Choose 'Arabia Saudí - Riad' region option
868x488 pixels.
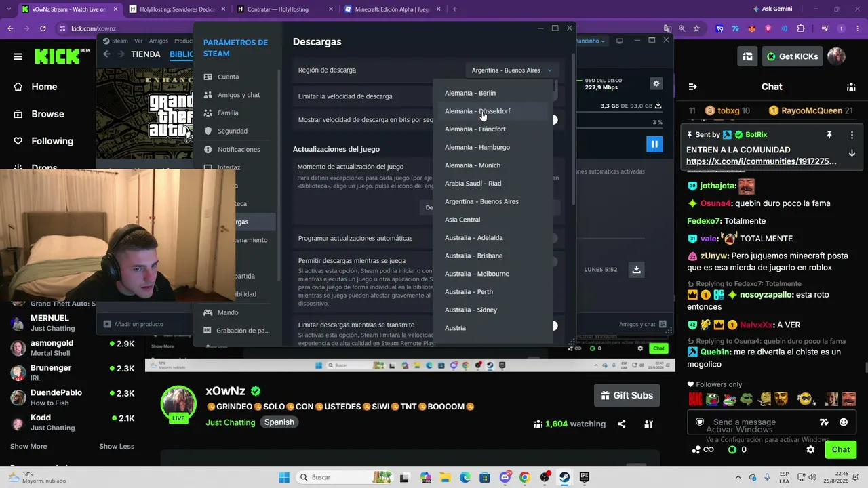(493, 183)
